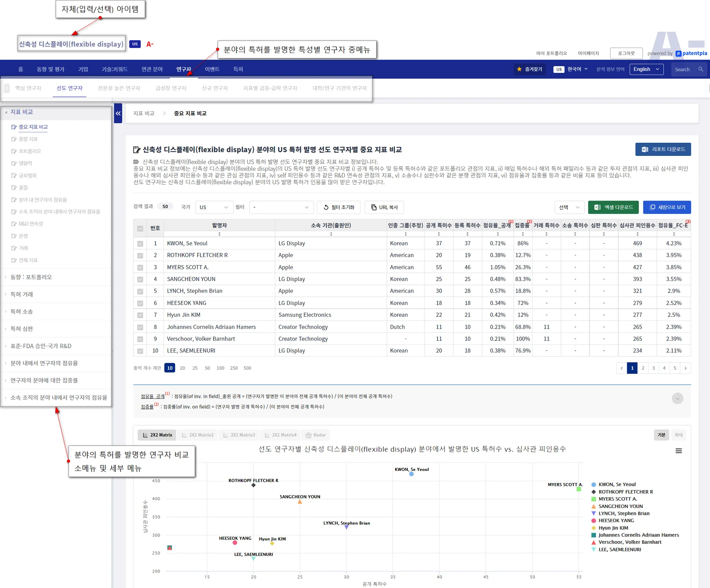Toggle checkbox for MYERS SCOTT A. row
The width and height of the screenshot is (710, 588).
pyautogui.click(x=140, y=267)
